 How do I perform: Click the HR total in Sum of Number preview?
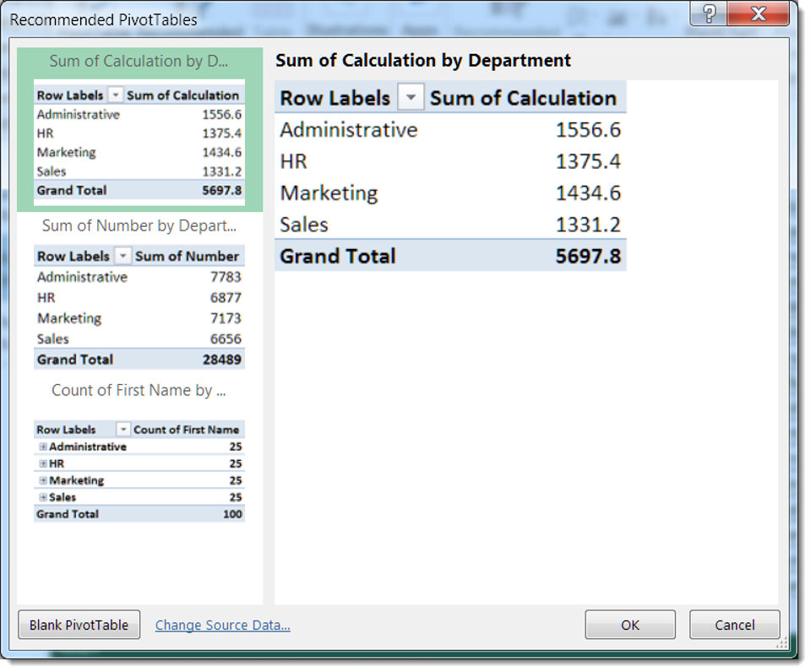[x=225, y=297]
